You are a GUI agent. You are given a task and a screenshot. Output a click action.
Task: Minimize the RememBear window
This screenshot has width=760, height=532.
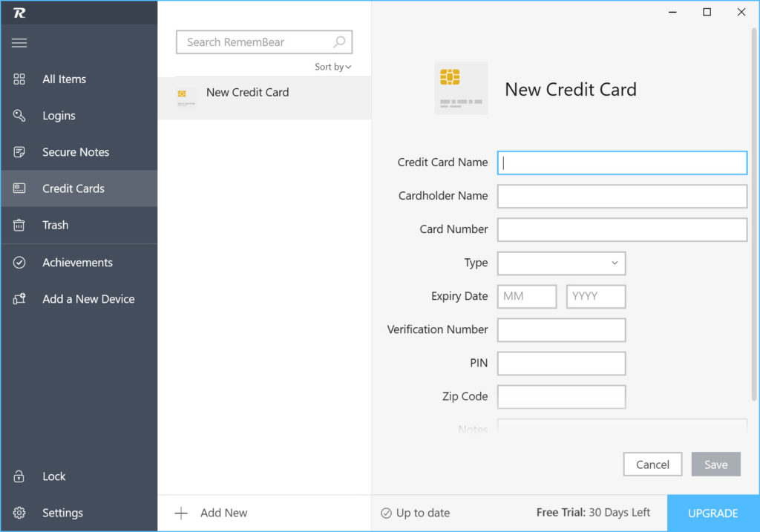(672, 12)
